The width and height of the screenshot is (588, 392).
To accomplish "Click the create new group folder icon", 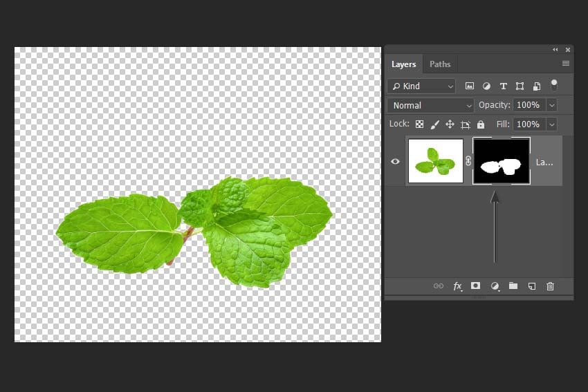I will pos(513,286).
